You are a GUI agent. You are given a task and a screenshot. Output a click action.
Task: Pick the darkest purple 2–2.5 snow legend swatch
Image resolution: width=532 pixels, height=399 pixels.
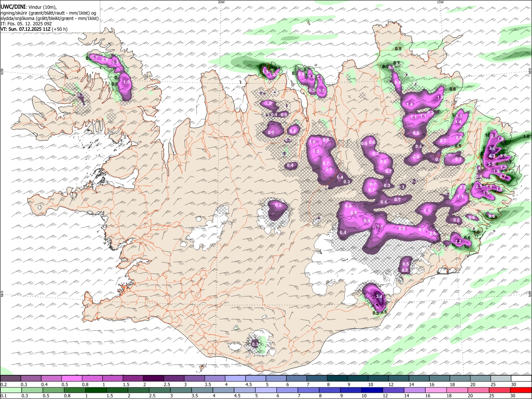coord(153,378)
